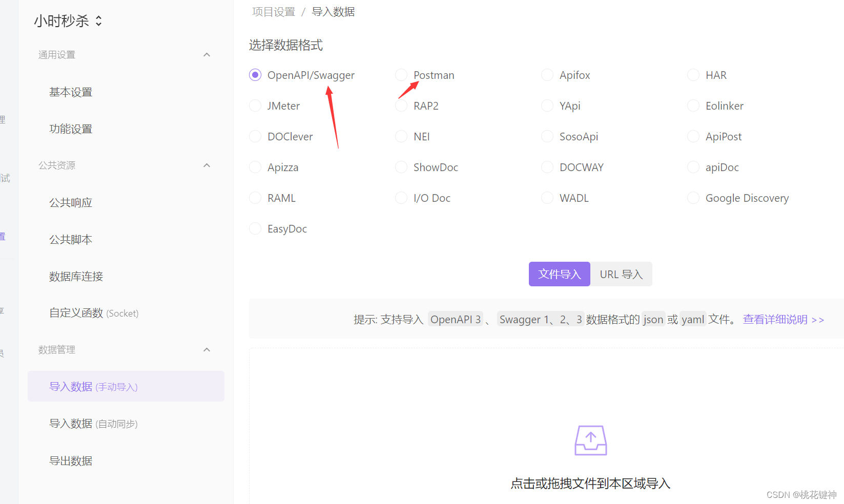The height and width of the screenshot is (504, 844).
Task: Go to 公共响应 settings
Action: click(x=71, y=203)
